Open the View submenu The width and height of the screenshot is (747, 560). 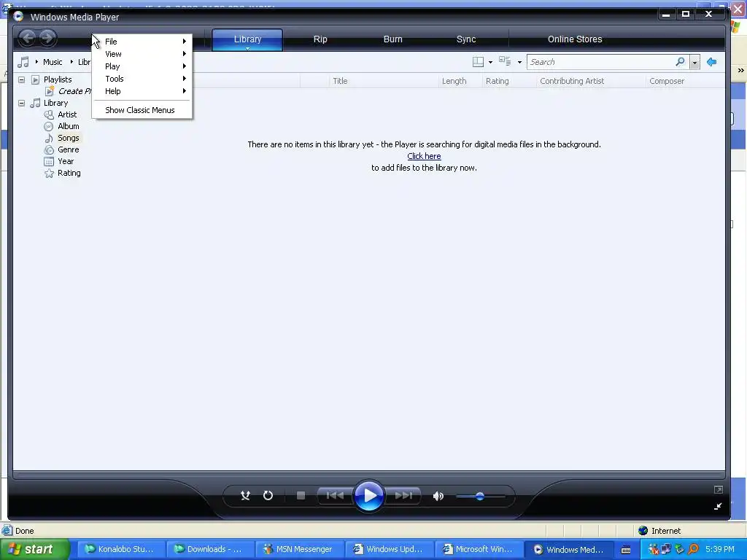(x=142, y=54)
